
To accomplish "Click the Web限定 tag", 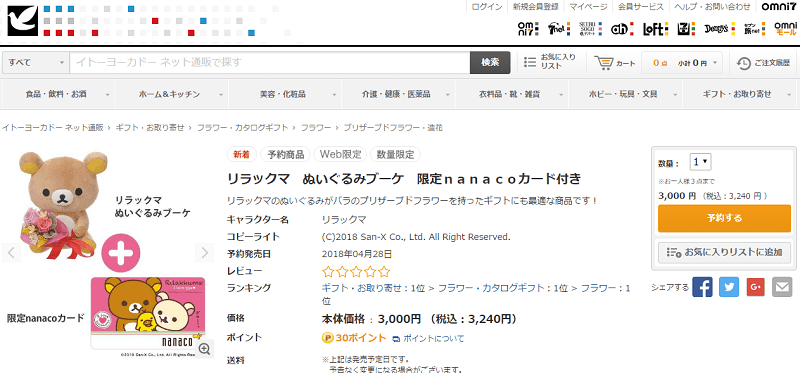I will 341,154.
